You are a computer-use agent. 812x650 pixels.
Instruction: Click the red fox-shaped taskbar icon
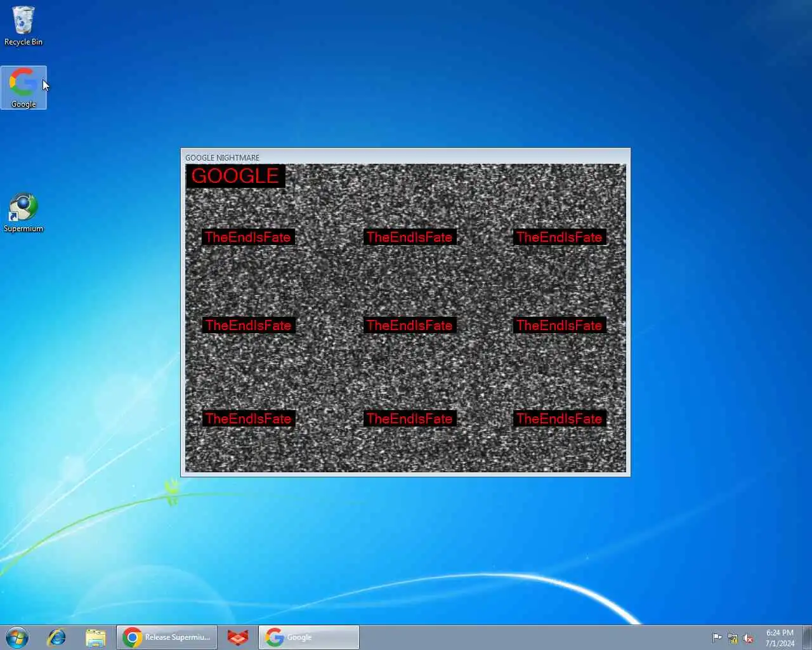point(238,637)
